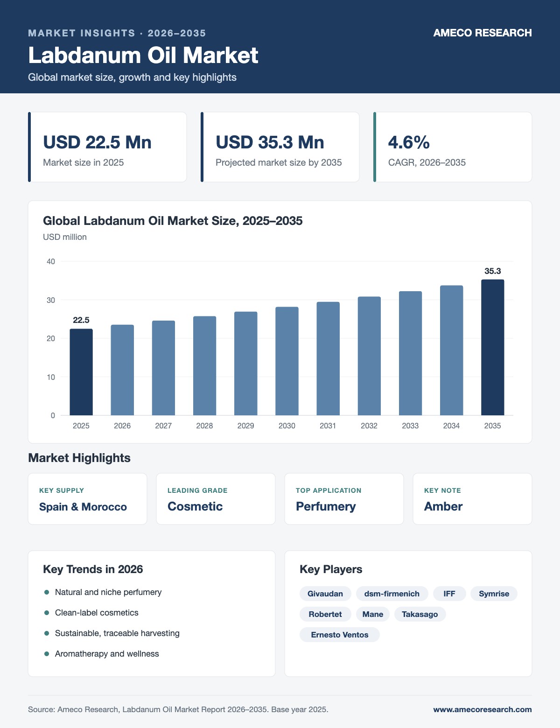Click the 2033 bar in the chart

410,353
